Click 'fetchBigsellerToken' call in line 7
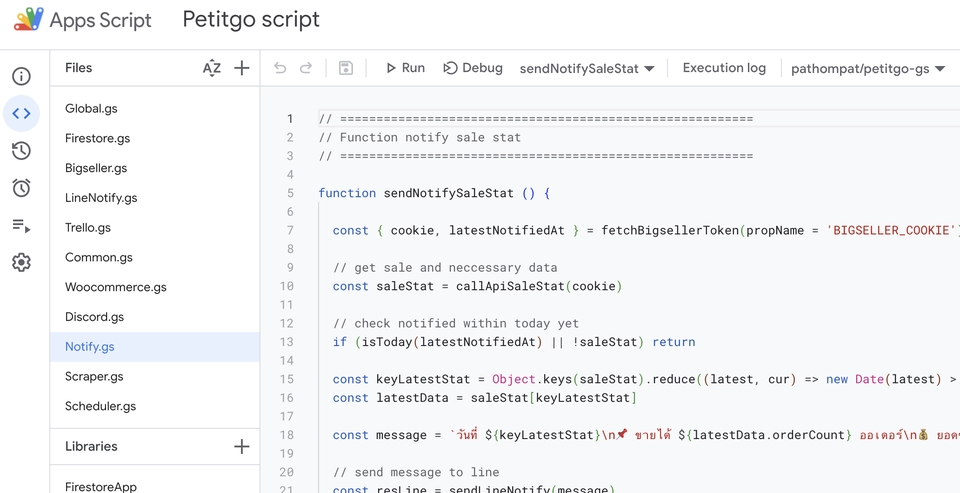Screen dimensions: 960x493 click(670, 230)
